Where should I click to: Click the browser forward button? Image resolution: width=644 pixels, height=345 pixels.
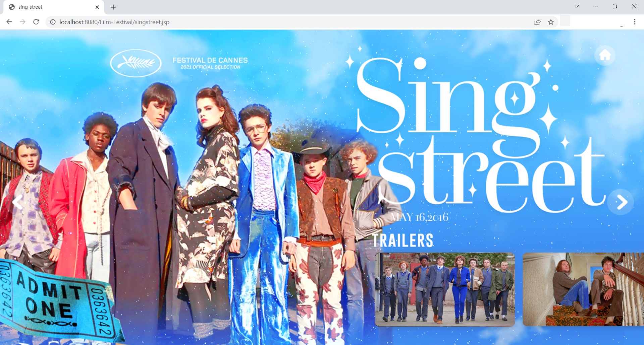tap(22, 22)
